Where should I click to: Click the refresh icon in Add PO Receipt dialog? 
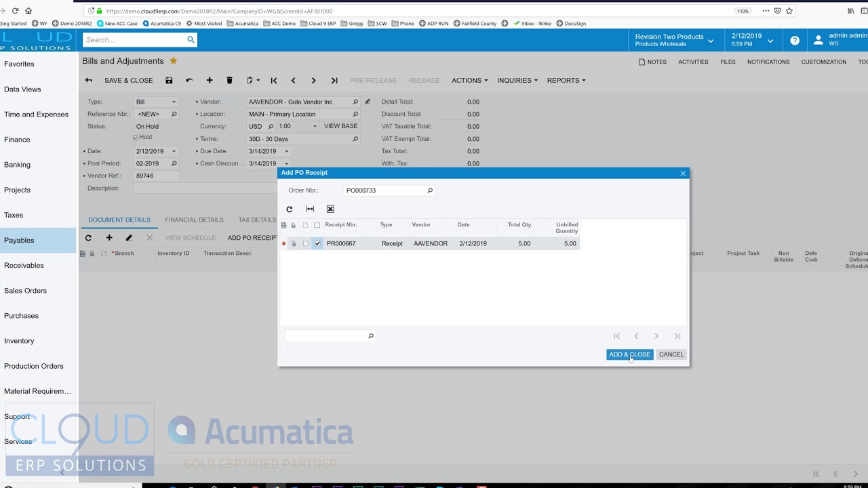tap(290, 209)
